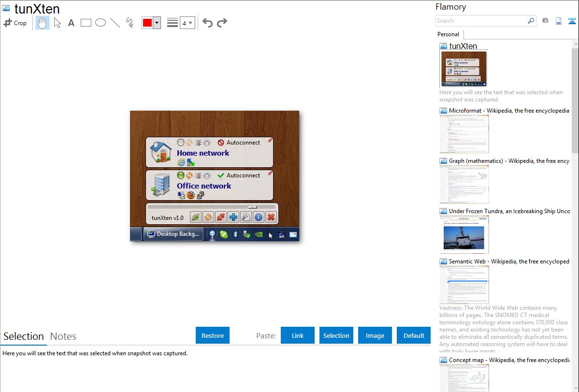Choose the arrow pointer selection tool

pyautogui.click(x=57, y=23)
